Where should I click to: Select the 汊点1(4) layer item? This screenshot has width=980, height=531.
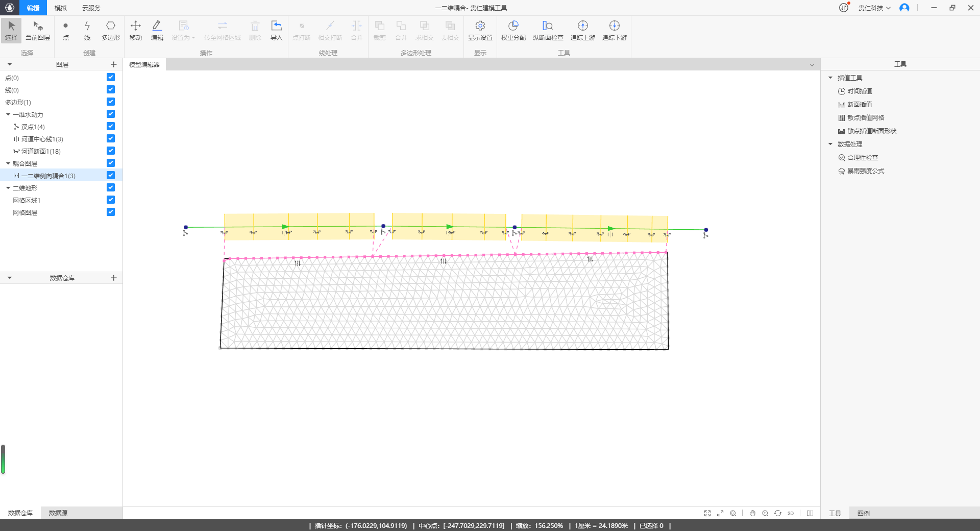point(33,127)
